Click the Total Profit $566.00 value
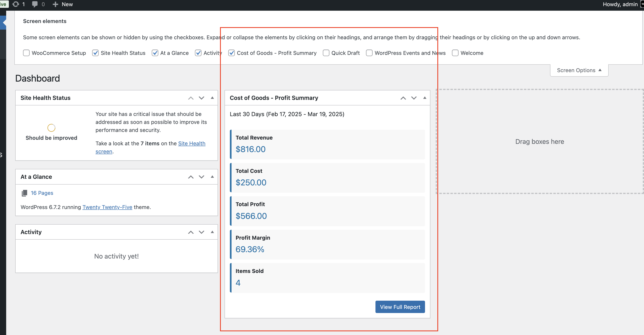 [x=251, y=216]
